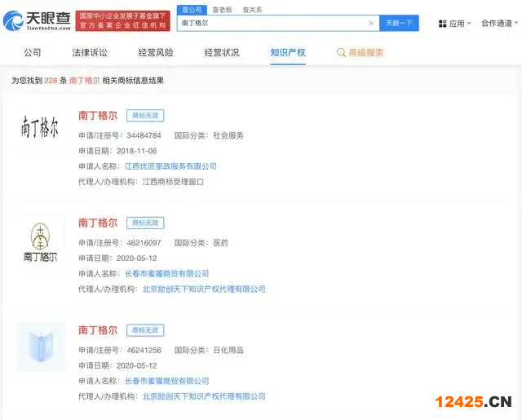Click the apps grid icon labeled 应用

pyautogui.click(x=442, y=24)
